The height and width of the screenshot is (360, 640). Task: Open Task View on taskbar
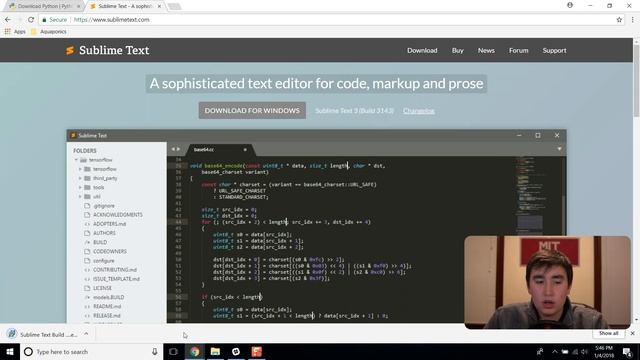(x=173, y=351)
